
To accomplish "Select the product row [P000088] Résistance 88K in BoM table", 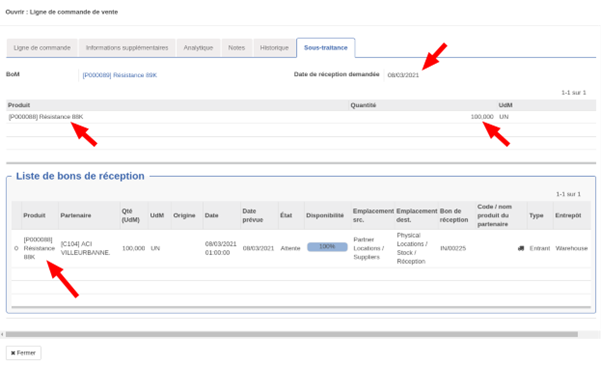I will [301, 117].
